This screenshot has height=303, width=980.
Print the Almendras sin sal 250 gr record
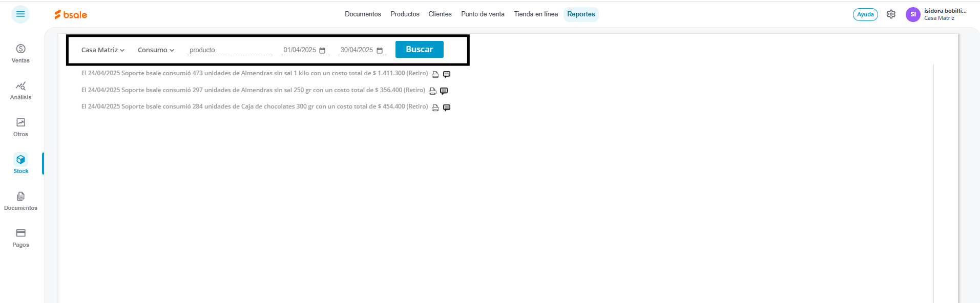click(x=432, y=91)
